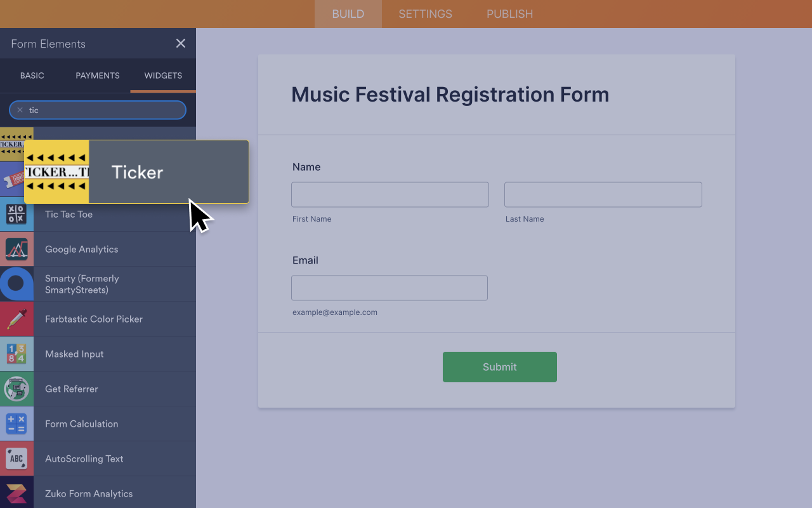Open the PAYMENTS tab

97,76
